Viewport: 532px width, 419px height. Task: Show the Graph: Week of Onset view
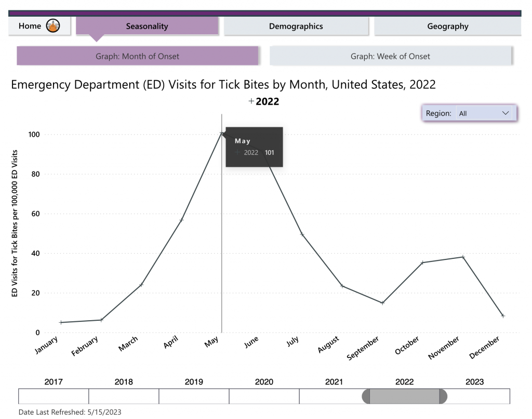(390, 56)
